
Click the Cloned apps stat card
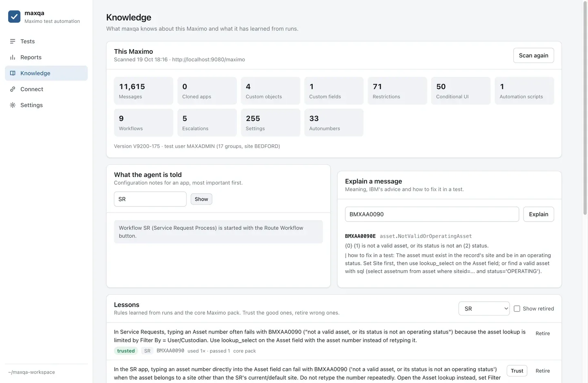pyautogui.click(x=207, y=91)
